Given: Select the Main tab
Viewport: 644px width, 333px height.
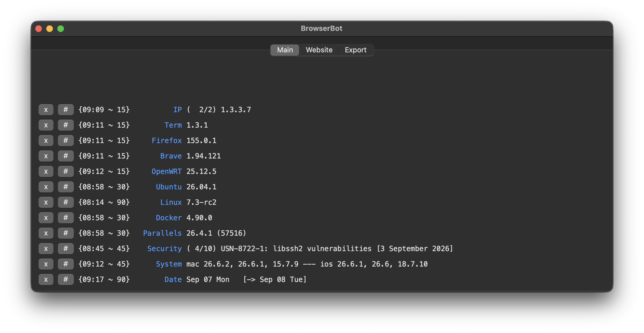Looking at the screenshot, I should coord(285,50).
